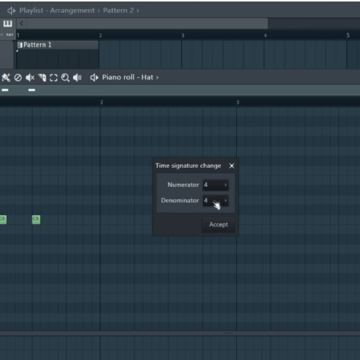
Task: Select the Slice tool in piano roll
Action: [42, 78]
